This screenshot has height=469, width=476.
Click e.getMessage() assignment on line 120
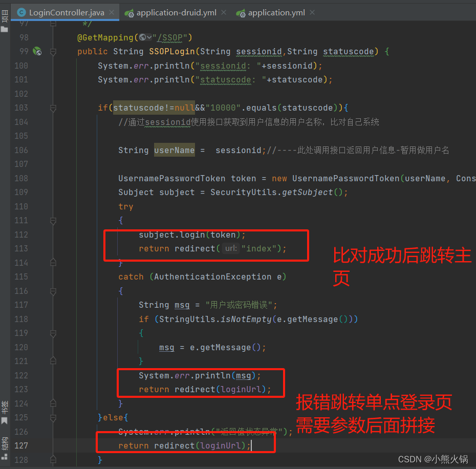pyautogui.click(x=225, y=347)
